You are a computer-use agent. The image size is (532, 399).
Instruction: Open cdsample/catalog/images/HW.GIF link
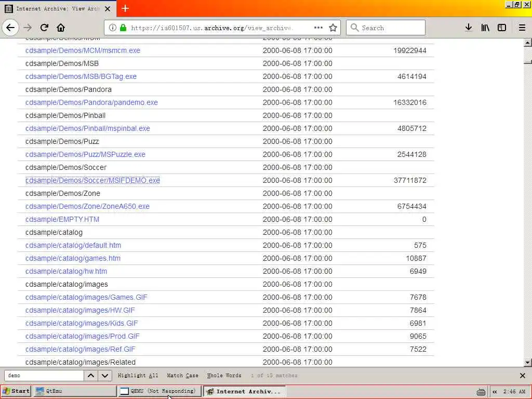[80, 310]
